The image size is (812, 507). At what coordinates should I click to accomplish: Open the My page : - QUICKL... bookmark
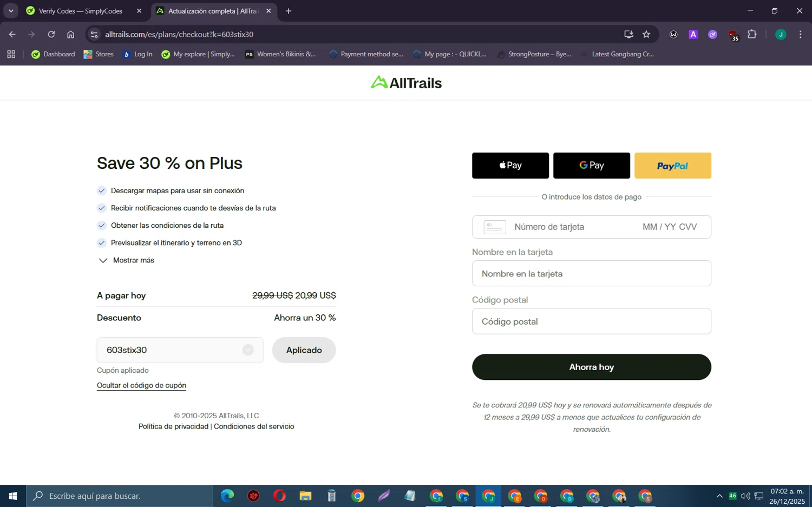pos(450,54)
